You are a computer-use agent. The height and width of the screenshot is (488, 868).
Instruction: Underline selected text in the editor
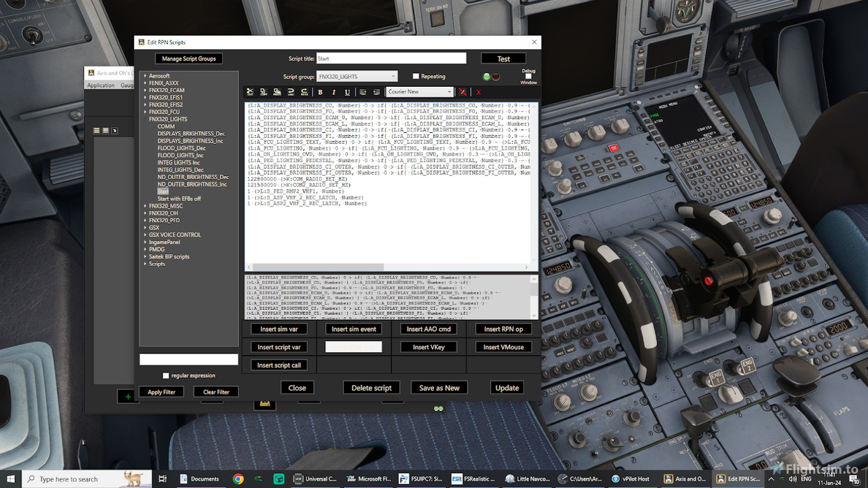pos(347,92)
